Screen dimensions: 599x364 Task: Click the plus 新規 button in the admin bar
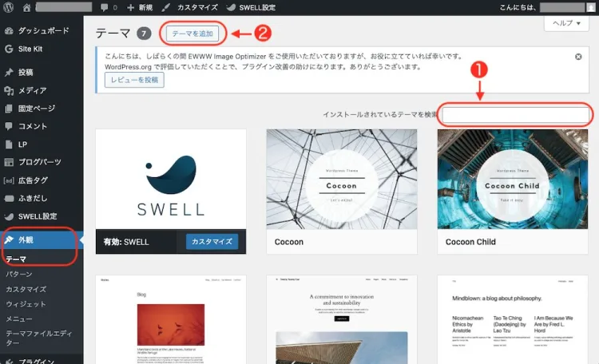click(140, 7)
